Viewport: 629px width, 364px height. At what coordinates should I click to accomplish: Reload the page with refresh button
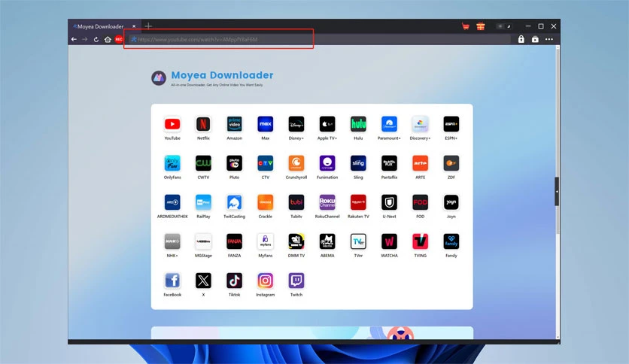coord(96,39)
